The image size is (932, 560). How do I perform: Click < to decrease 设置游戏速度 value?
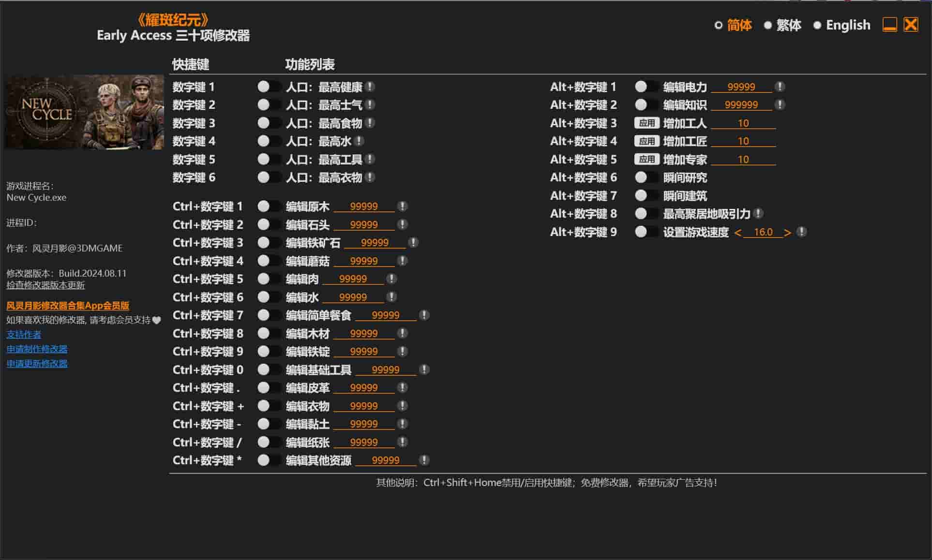pos(739,232)
